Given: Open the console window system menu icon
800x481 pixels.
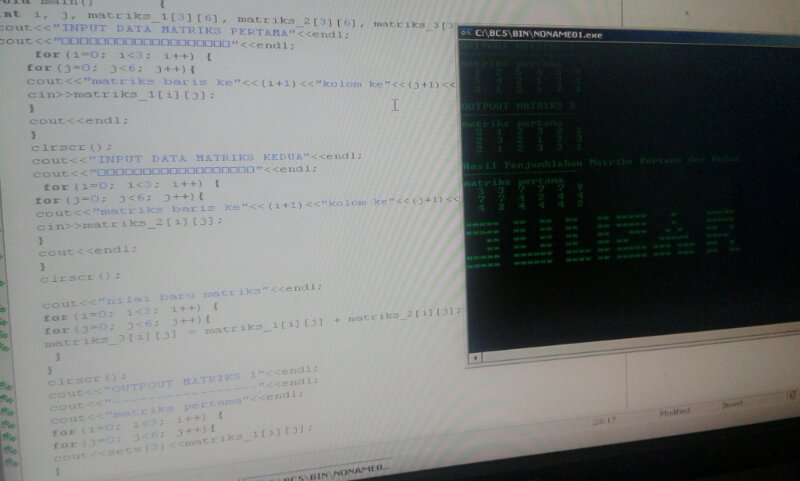Looking at the screenshot, I should pos(465,33).
